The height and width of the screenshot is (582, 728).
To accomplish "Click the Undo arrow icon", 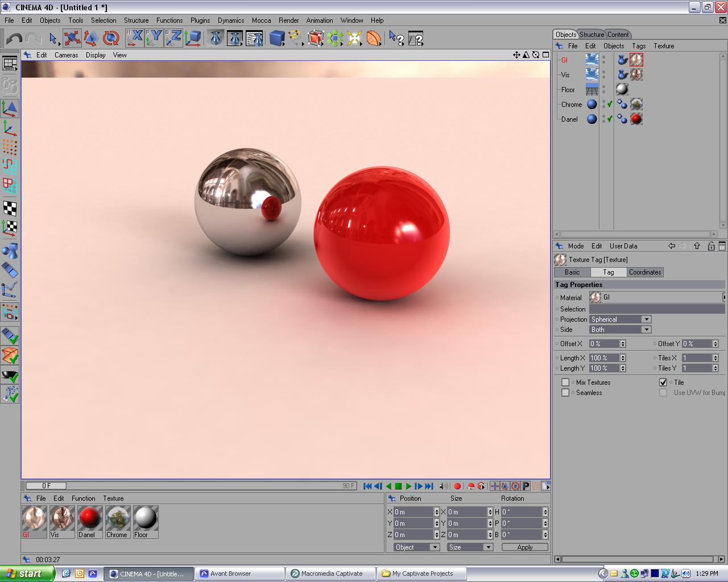I will [14, 38].
